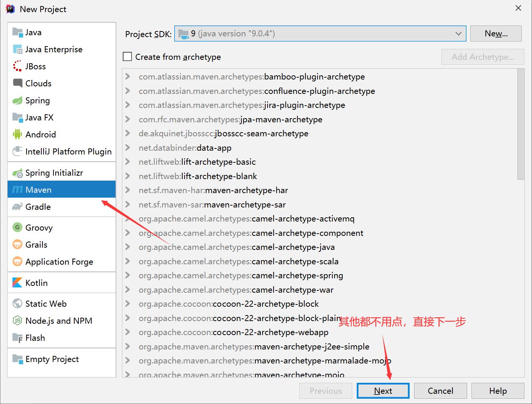This screenshot has height=404, width=532.
Task: Click the Empty Project folder icon
Action: [17, 359]
